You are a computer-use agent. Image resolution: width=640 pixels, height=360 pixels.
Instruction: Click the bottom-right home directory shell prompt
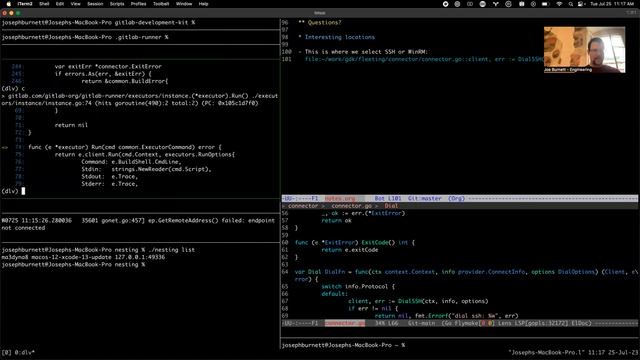(x=343, y=345)
